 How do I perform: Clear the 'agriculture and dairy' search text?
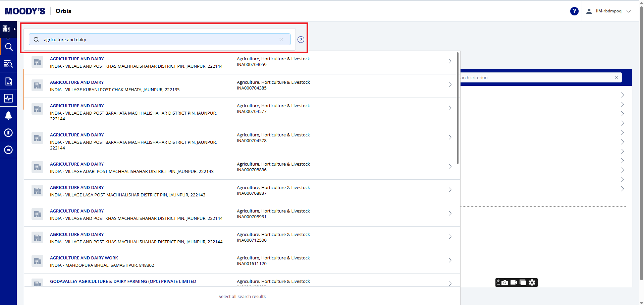coord(281,40)
